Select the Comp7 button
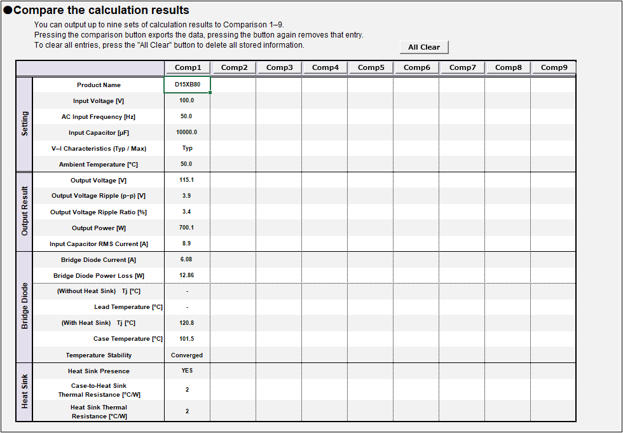Image resolution: width=623 pixels, height=433 pixels. [462, 68]
